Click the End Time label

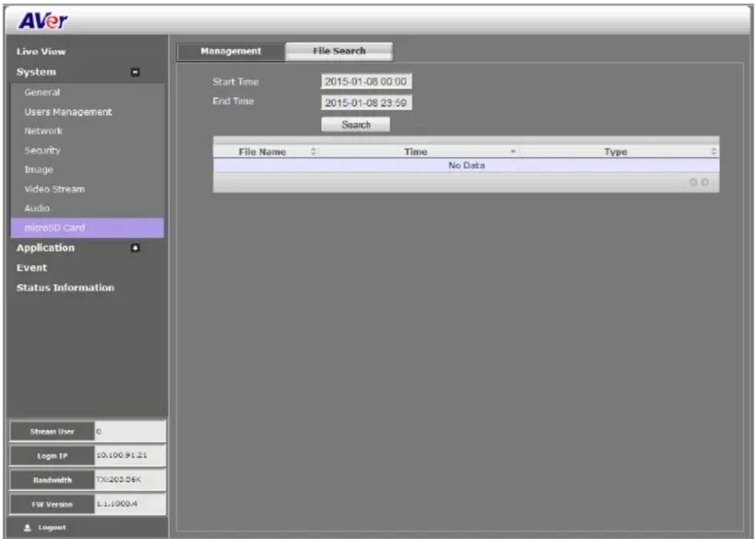coord(233,101)
